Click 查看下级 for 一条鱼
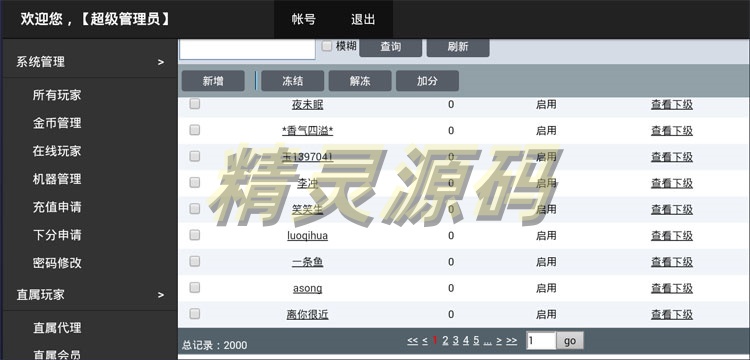 point(672,262)
